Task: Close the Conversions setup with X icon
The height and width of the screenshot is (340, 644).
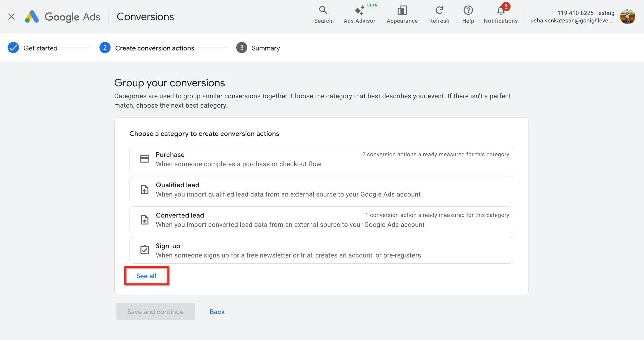Action: pyautogui.click(x=11, y=17)
